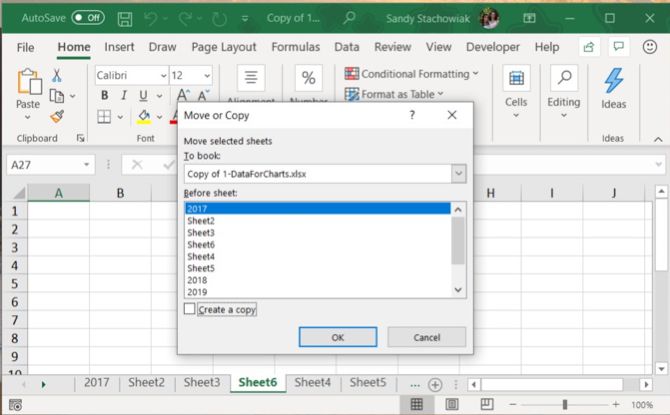The width and height of the screenshot is (670, 415).
Task: Click the New Sheet plus button
Action: [435, 385]
